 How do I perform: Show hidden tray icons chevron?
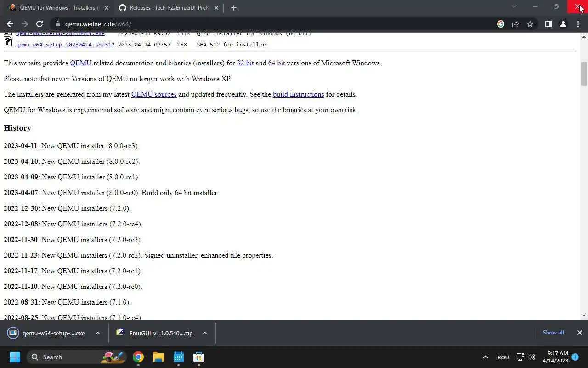[485, 357]
